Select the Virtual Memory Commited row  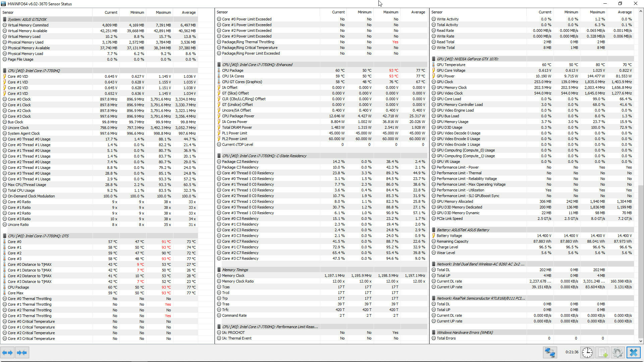(100, 25)
